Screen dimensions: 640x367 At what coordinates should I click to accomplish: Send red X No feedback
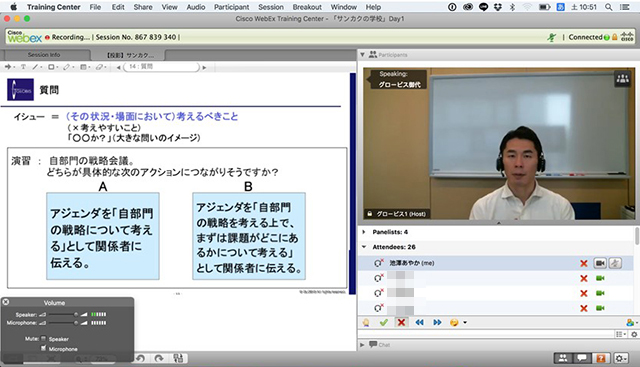[x=401, y=323]
